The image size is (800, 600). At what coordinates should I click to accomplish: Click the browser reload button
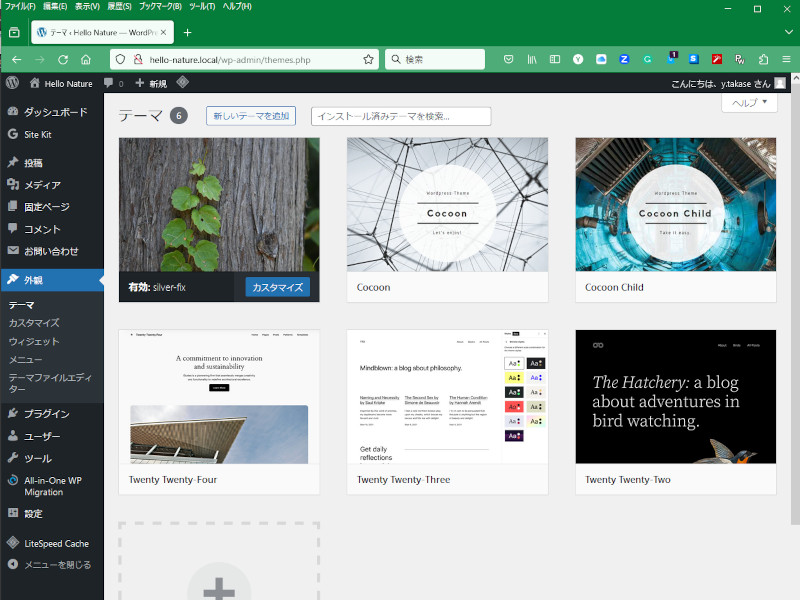point(63,60)
